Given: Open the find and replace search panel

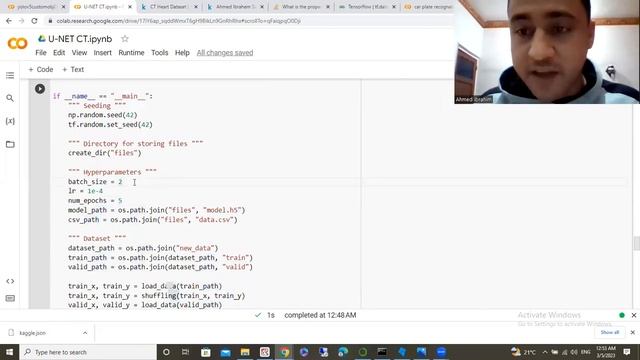Looking at the screenshot, I should [x=10, y=98].
